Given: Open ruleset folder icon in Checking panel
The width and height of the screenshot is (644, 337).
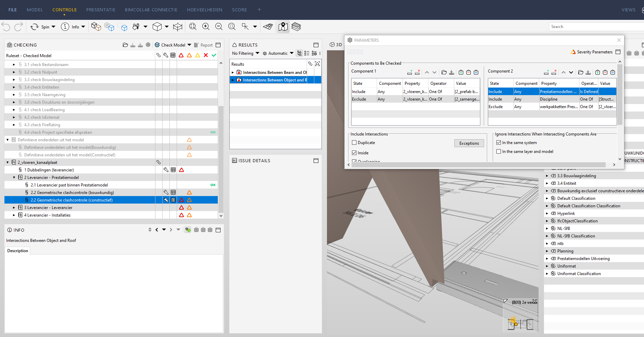Looking at the screenshot, I should 125,45.
